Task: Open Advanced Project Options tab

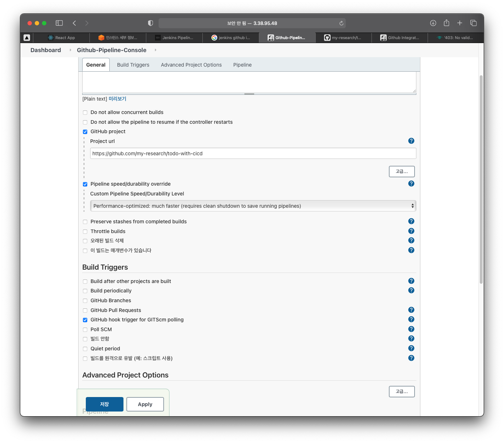Action: (x=191, y=65)
